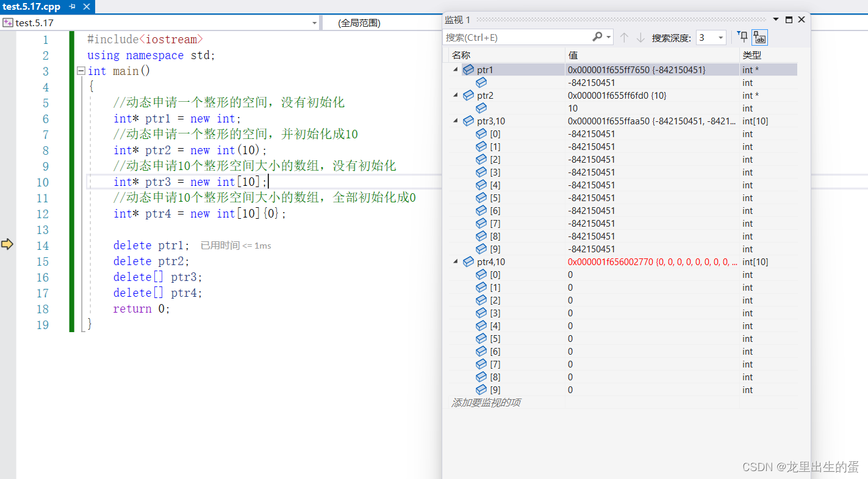Toggle the pin filter icon in watch toolbar

[742, 37]
